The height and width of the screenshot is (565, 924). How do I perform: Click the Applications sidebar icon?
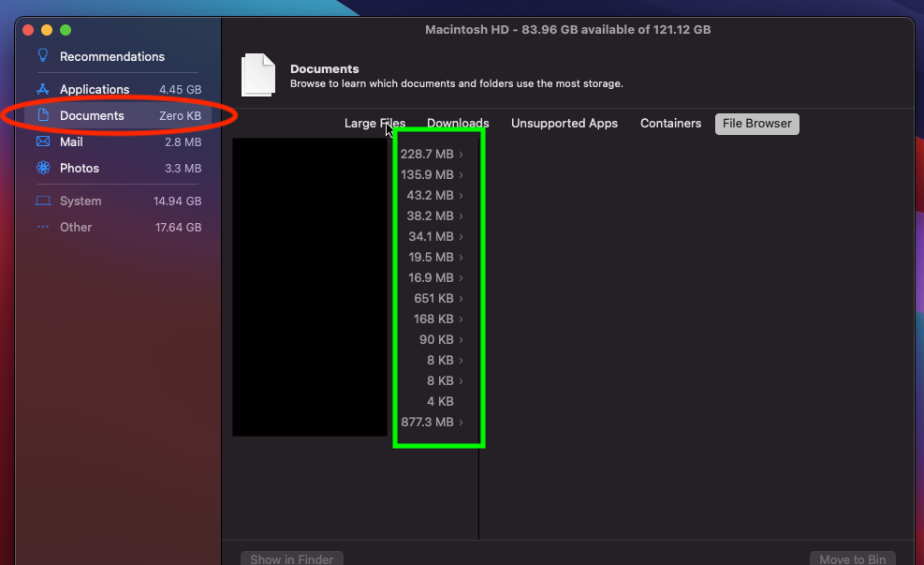coord(42,89)
